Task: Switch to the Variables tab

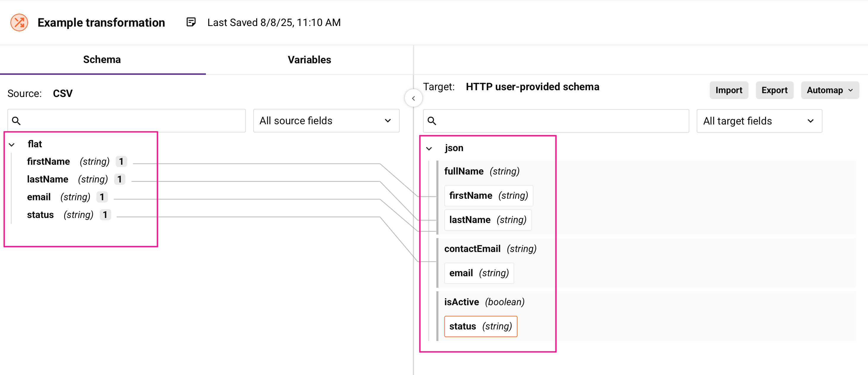Action: click(309, 60)
